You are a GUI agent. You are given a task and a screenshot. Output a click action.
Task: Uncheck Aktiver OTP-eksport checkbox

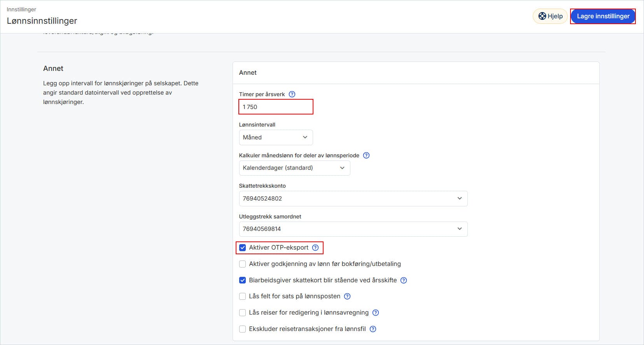coord(242,248)
